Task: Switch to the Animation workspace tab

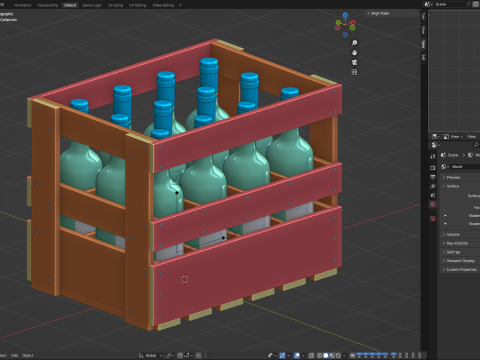Action: [x=23, y=5]
